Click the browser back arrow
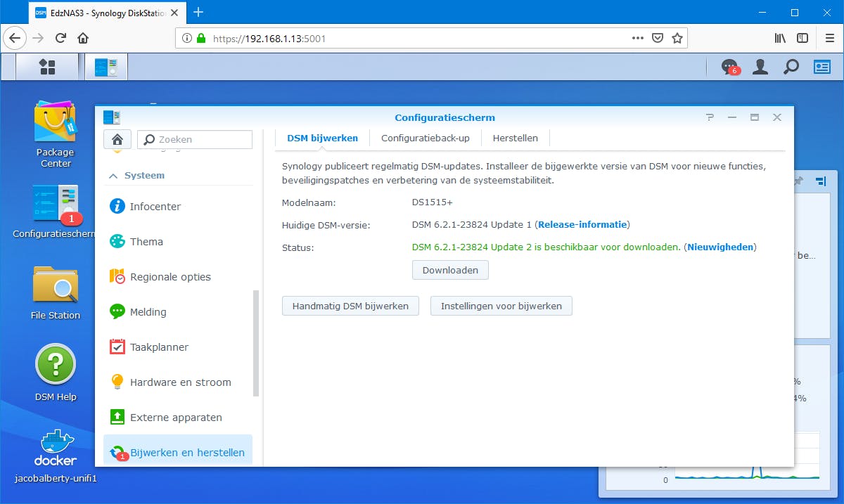Image resolution: width=844 pixels, height=504 pixels. (x=15, y=39)
